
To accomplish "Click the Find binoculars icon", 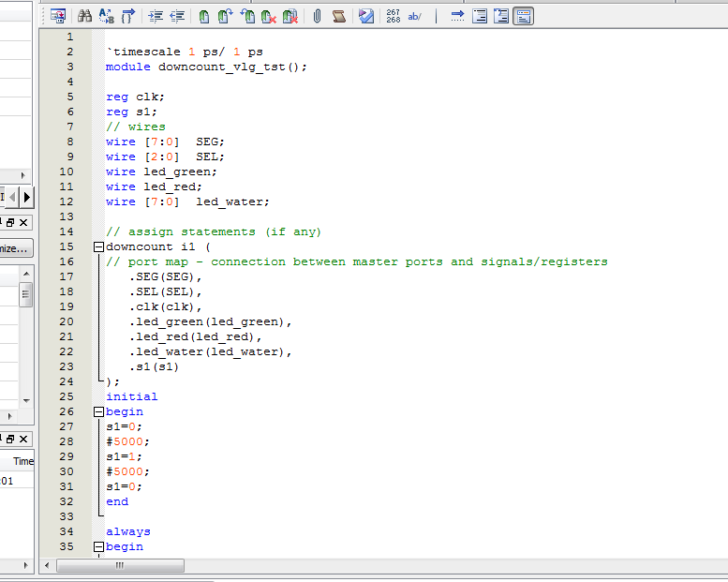I will 84,16.
